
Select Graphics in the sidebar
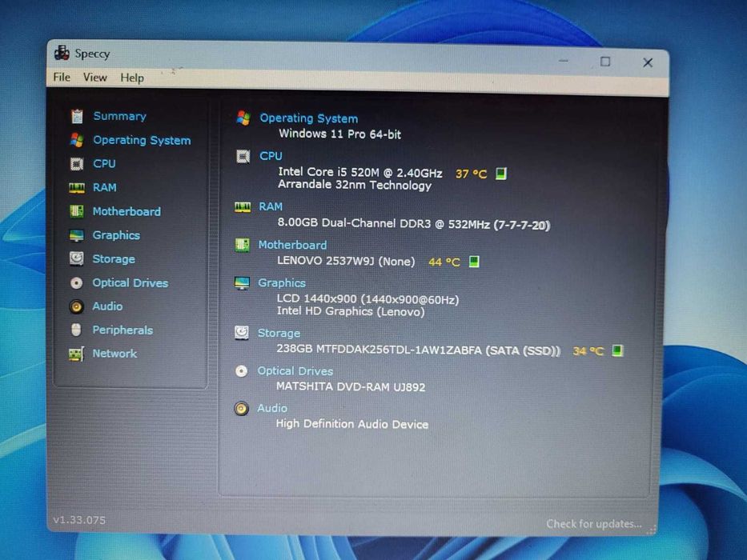point(116,235)
